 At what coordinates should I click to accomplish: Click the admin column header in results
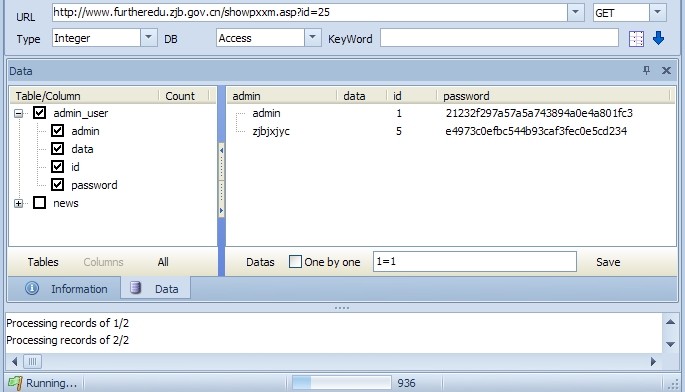[x=246, y=96]
